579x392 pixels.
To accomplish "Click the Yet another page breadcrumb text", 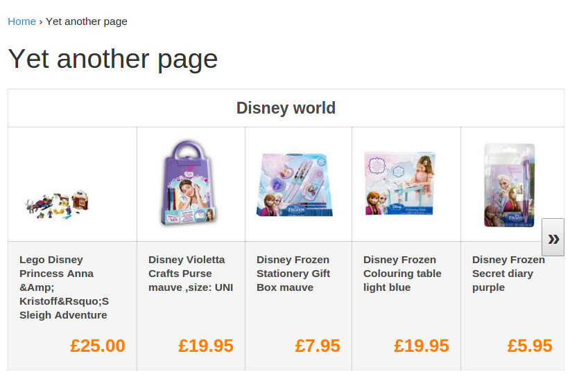I will (x=87, y=21).
